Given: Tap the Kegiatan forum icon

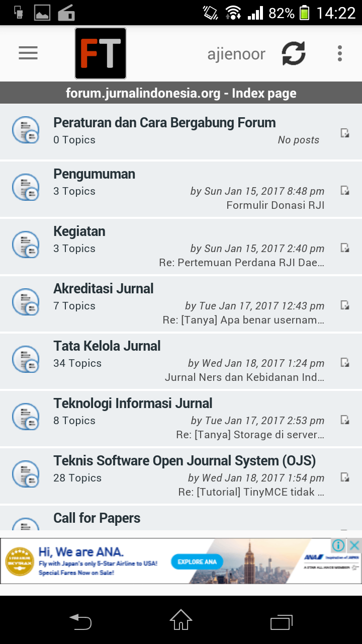Looking at the screenshot, I should click(26, 245).
